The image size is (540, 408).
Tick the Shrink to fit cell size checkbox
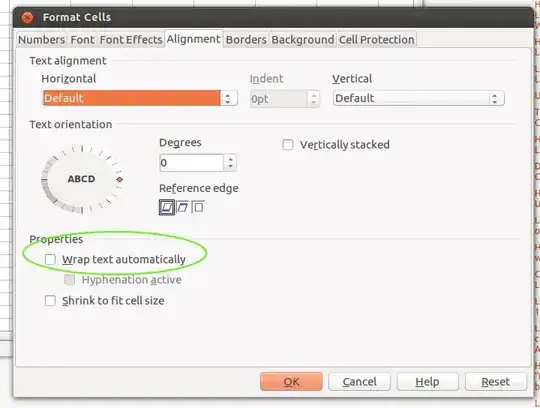point(50,301)
